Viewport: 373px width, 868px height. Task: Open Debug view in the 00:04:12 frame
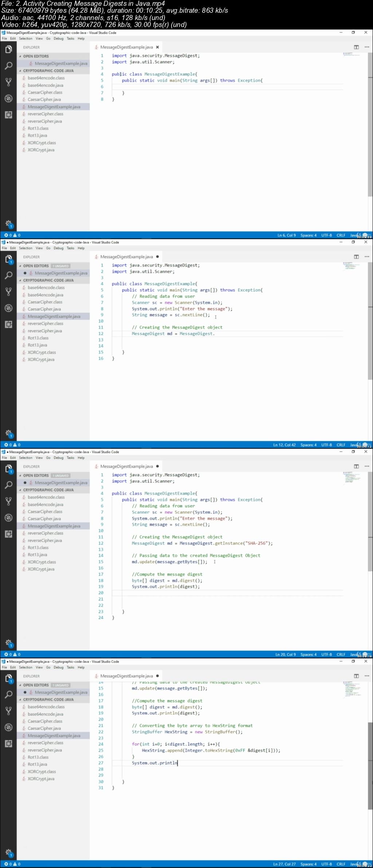pos(8,308)
